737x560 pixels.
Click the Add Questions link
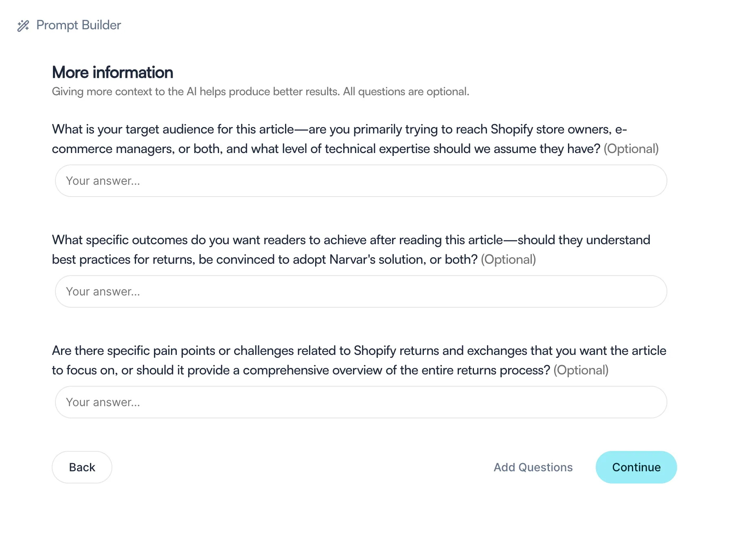click(x=533, y=467)
